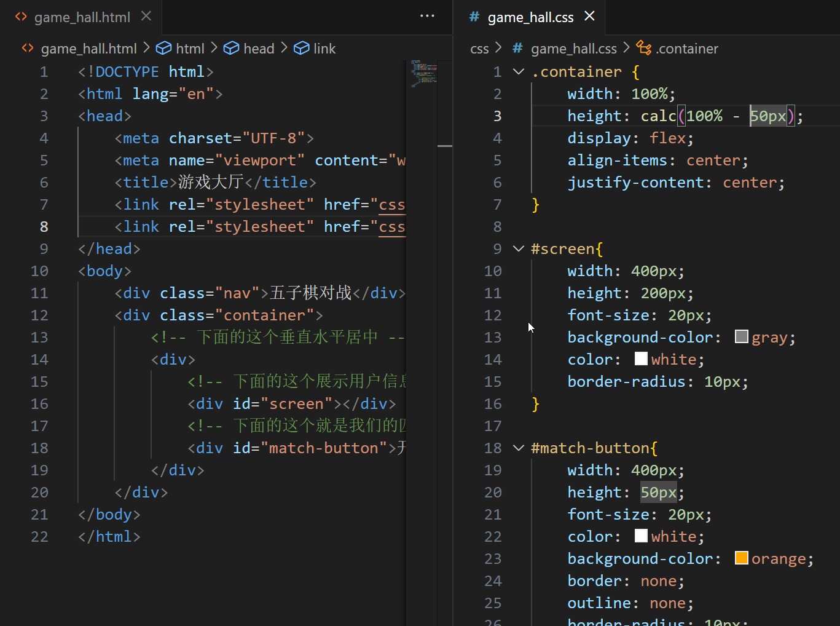Click the hash icon in the CSS breadcrumb
The width and height of the screenshot is (840, 626).
(517, 48)
